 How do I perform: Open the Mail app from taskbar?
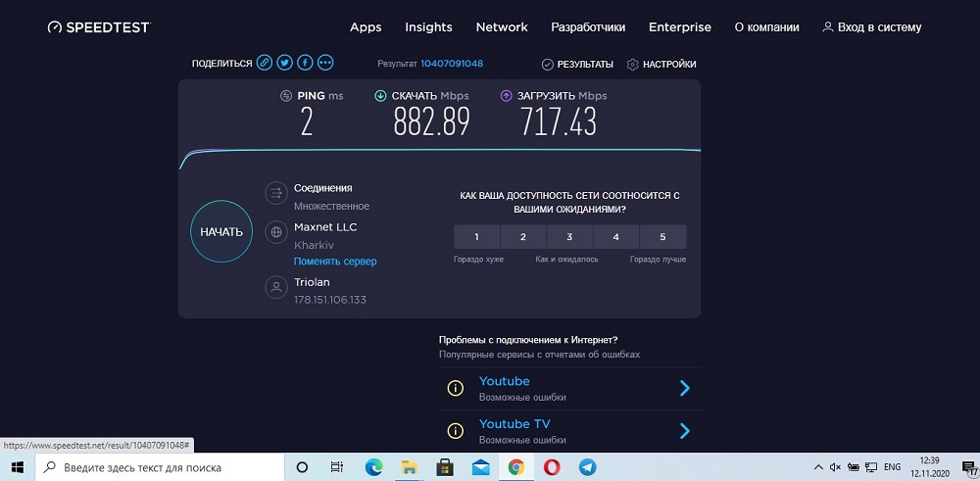click(x=480, y=467)
